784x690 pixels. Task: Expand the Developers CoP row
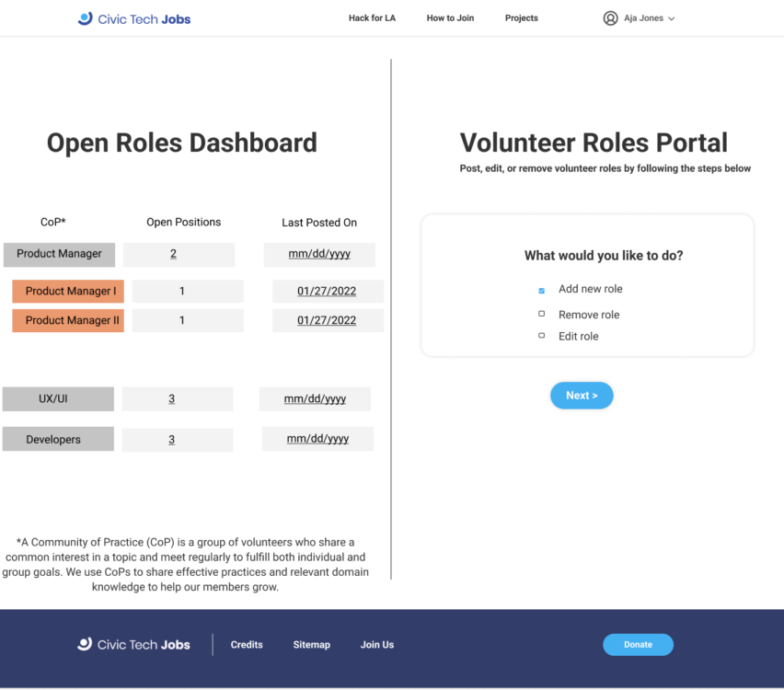(x=58, y=439)
